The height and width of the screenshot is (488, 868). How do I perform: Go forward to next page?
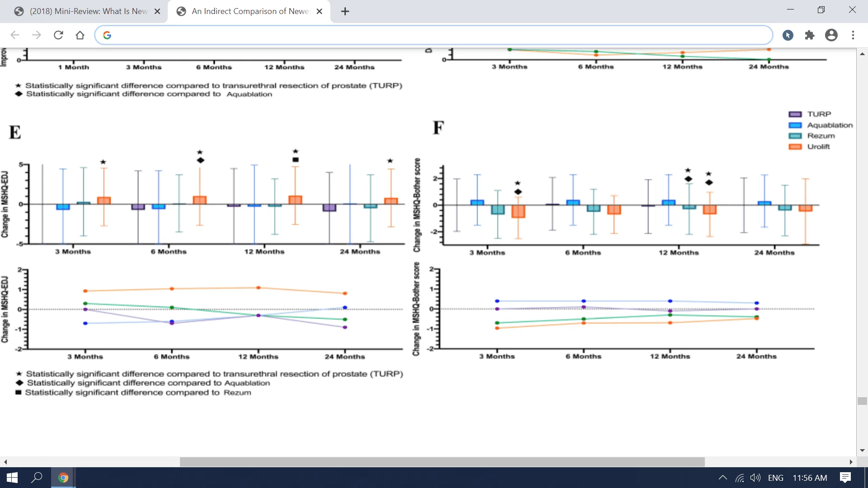pyautogui.click(x=37, y=35)
